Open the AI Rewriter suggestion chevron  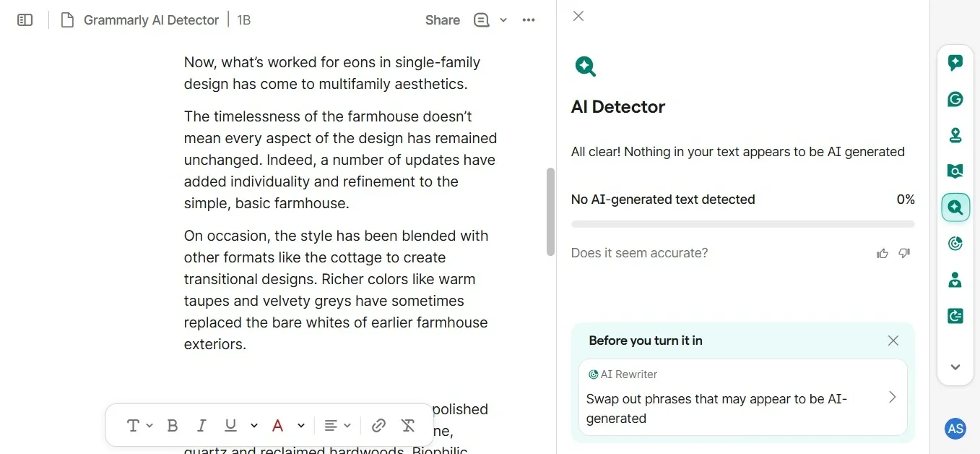coord(892,397)
